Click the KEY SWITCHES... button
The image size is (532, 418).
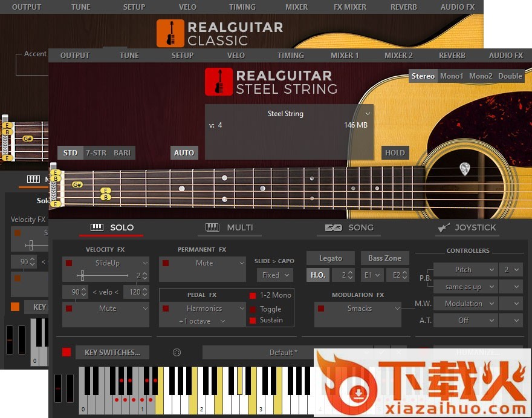coord(112,353)
